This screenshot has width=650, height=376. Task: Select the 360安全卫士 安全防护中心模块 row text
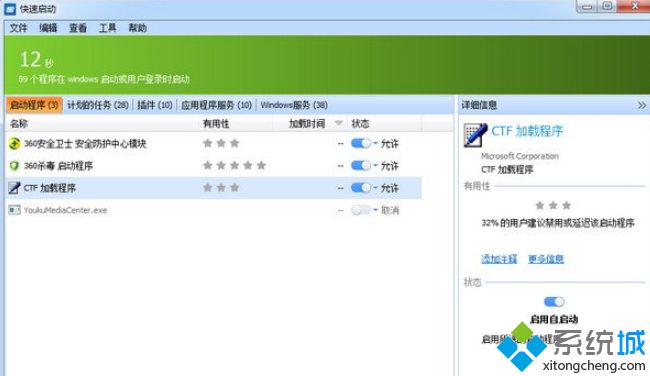coord(85,143)
